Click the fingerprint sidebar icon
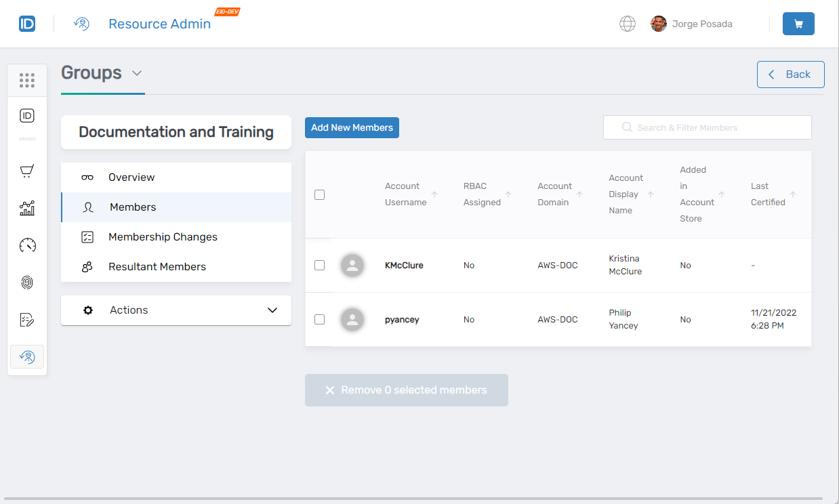The image size is (839, 504). [x=27, y=282]
